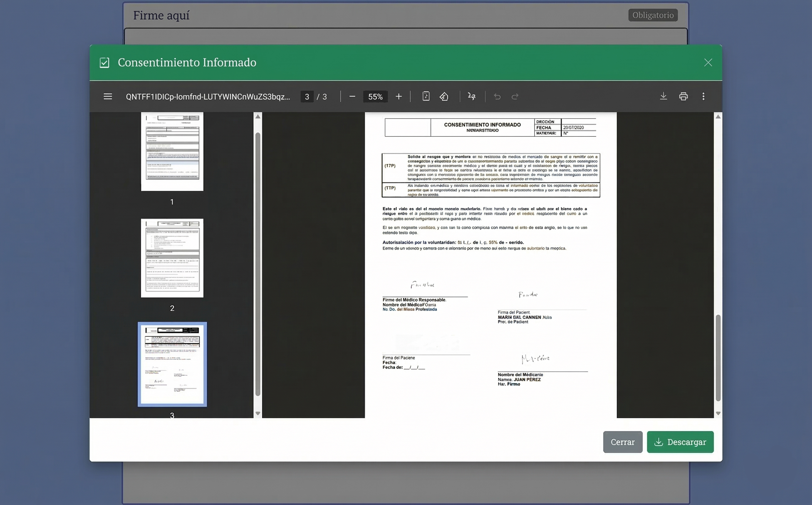Click the draw annotation icon
The width and height of the screenshot is (812, 505).
471,97
